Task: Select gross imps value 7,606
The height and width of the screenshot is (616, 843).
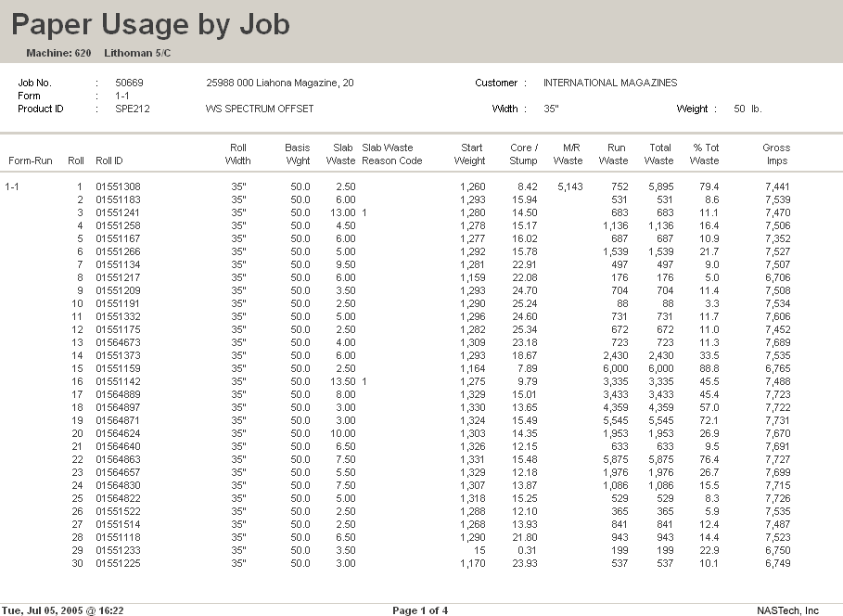Action: 777,316
